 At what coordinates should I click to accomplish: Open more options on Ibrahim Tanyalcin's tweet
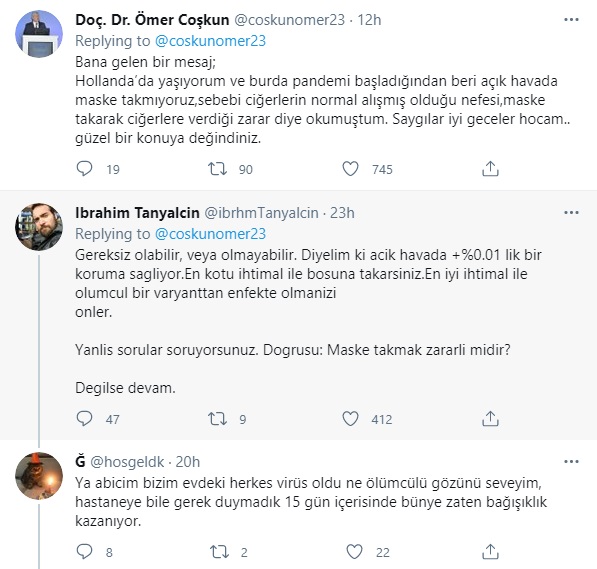point(571,213)
